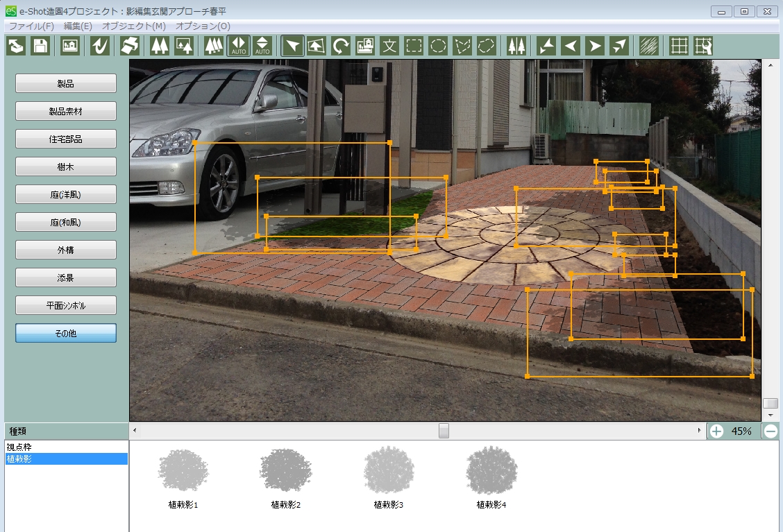Click the 平面シンボル category button
The height and width of the screenshot is (532, 783).
(x=66, y=305)
